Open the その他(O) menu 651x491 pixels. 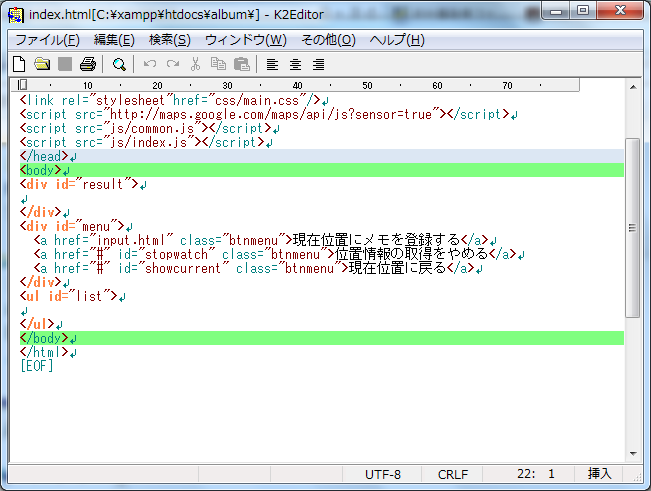pyautogui.click(x=328, y=40)
